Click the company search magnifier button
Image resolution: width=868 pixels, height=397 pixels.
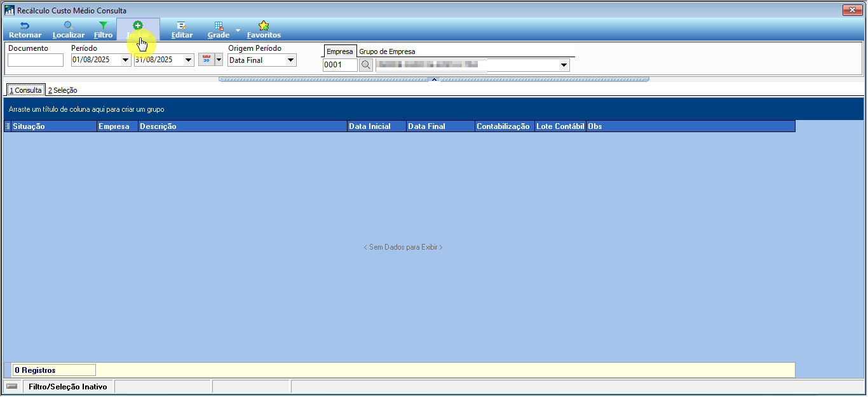click(366, 65)
